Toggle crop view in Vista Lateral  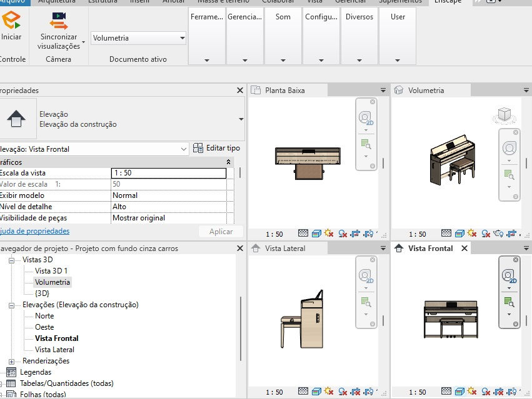click(x=355, y=392)
